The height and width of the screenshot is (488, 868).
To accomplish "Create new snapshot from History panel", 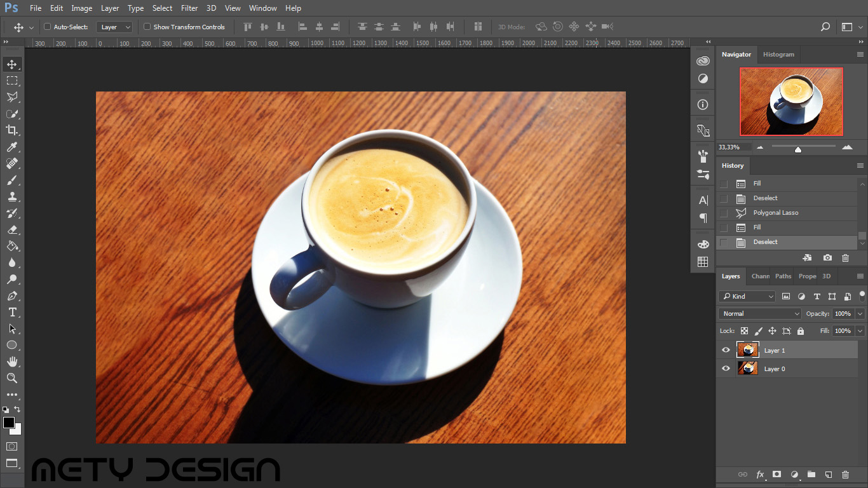I will [x=827, y=258].
